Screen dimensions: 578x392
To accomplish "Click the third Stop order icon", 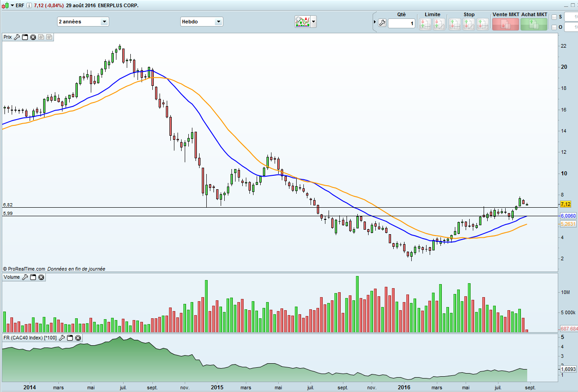I will point(483,24).
